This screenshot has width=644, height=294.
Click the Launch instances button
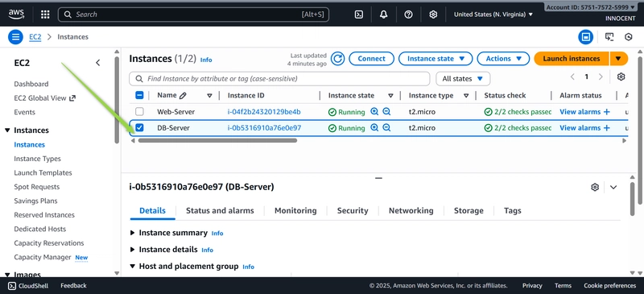point(572,59)
